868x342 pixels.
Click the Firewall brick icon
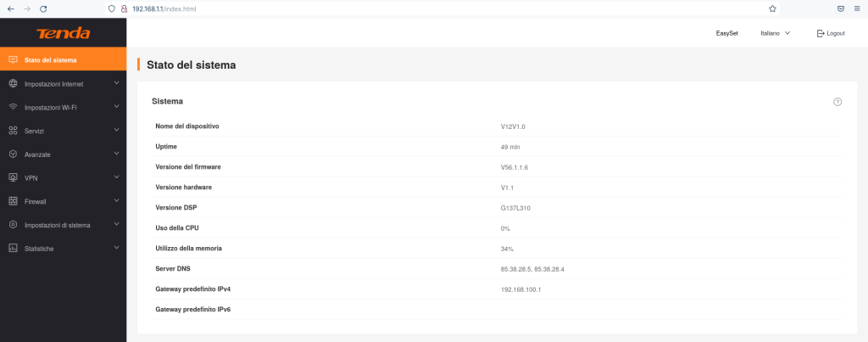pos(13,201)
